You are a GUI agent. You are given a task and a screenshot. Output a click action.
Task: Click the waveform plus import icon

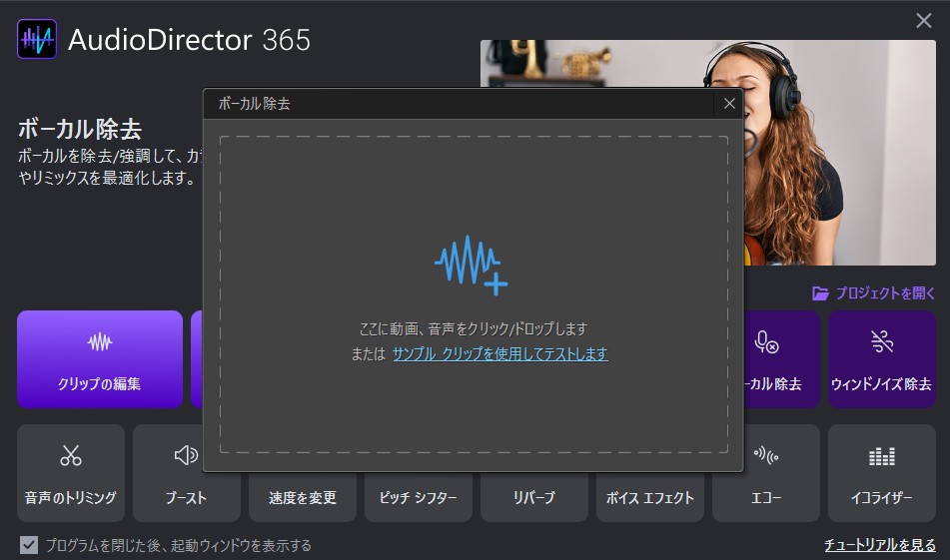click(x=472, y=265)
